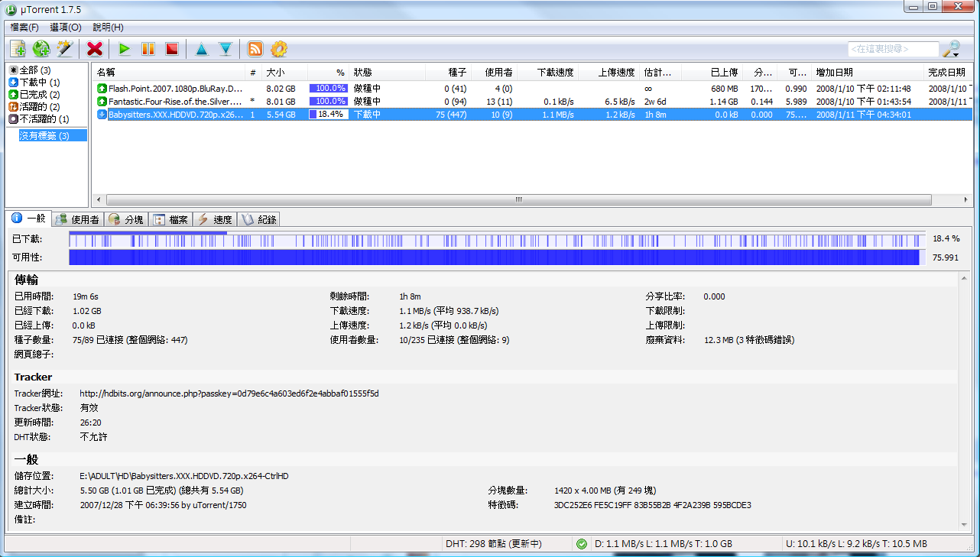Sort by 大小 column header
This screenshot has width=980, height=557.
pos(284,73)
